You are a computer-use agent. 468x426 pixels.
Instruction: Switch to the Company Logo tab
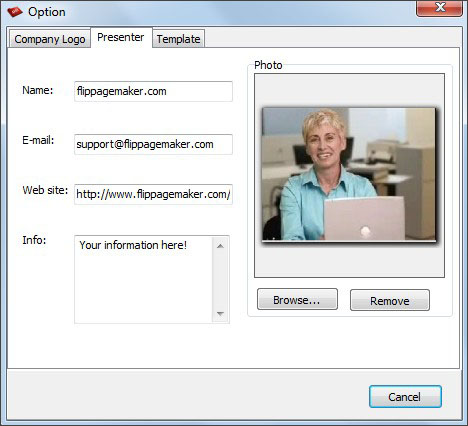pos(50,39)
